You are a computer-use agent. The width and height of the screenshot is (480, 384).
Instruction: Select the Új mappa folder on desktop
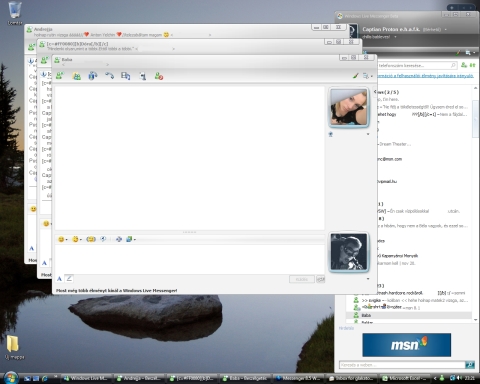pos(14,347)
